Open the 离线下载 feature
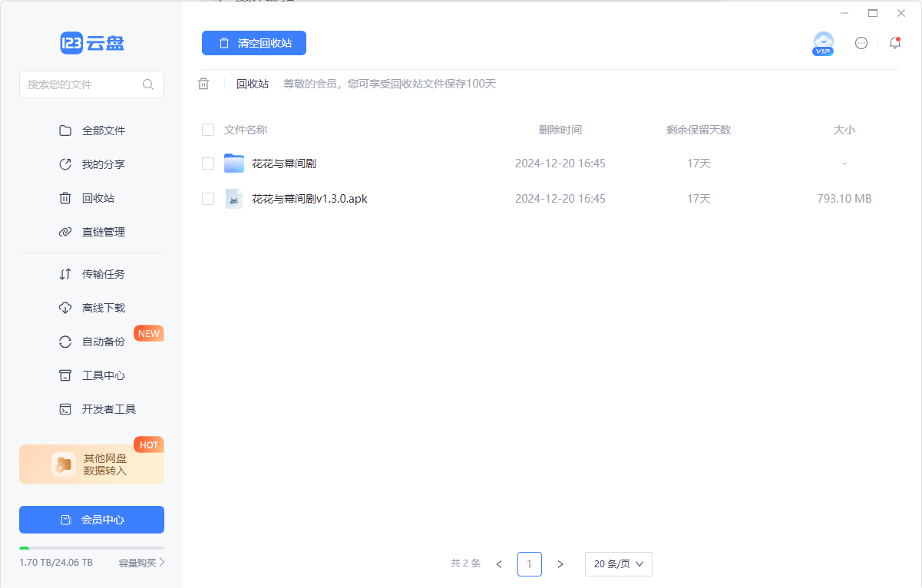 click(104, 307)
